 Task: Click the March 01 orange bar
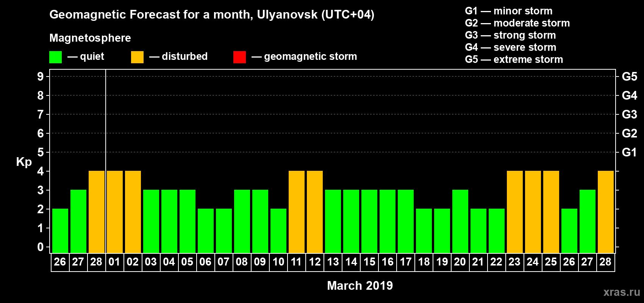coord(115,212)
